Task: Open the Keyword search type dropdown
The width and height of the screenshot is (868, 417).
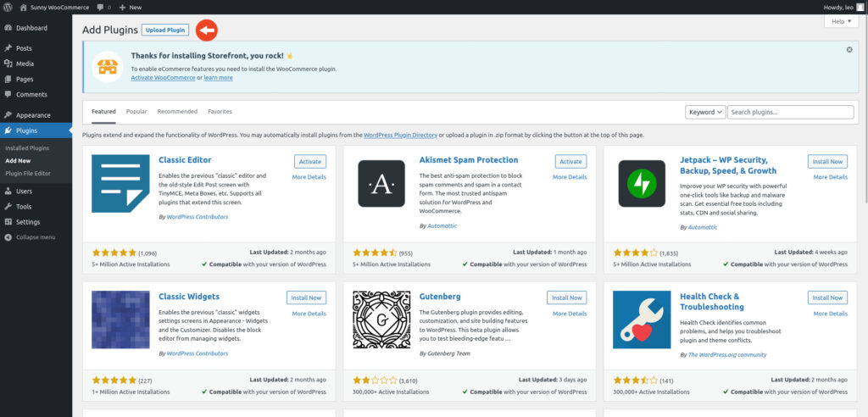Action: pyautogui.click(x=705, y=112)
